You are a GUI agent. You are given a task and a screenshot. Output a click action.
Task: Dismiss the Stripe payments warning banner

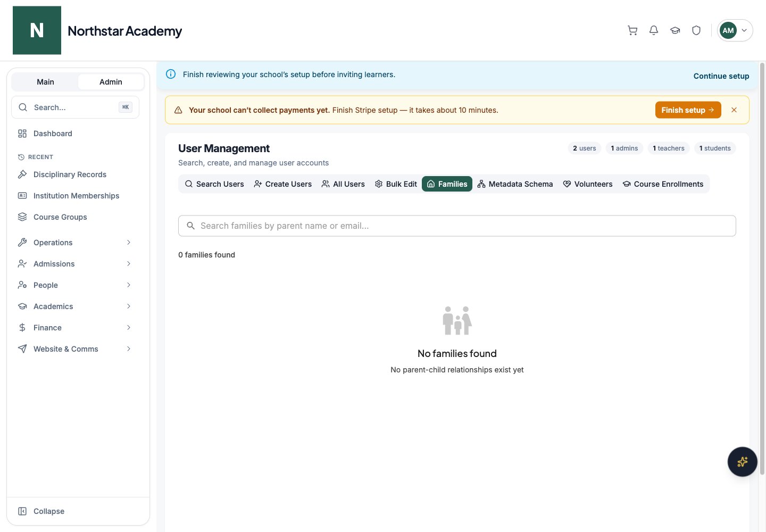coord(734,110)
